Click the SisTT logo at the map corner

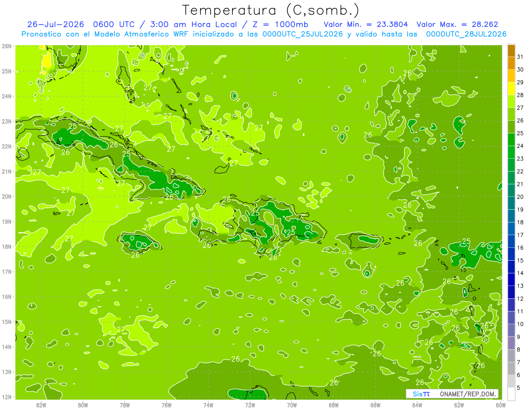coord(421,394)
